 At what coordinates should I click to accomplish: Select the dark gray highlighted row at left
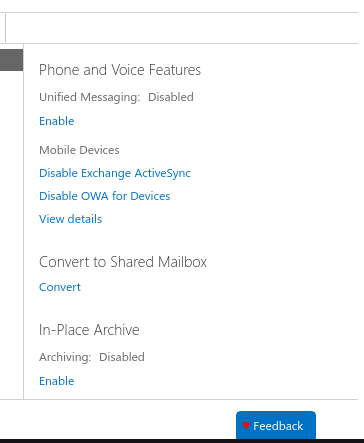click(11, 60)
